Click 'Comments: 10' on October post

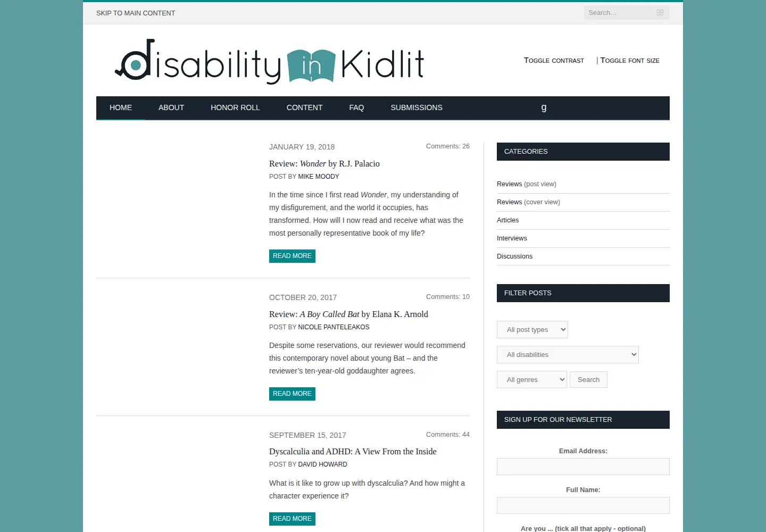coord(448,297)
